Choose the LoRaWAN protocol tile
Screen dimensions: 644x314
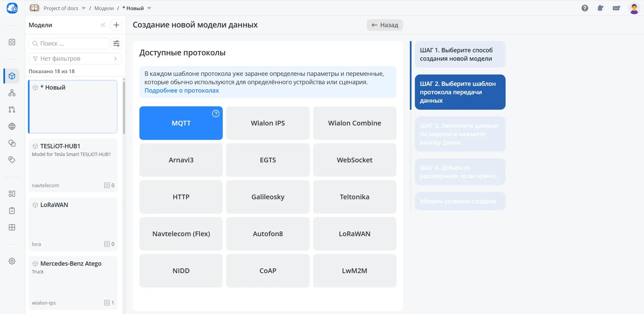click(354, 234)
